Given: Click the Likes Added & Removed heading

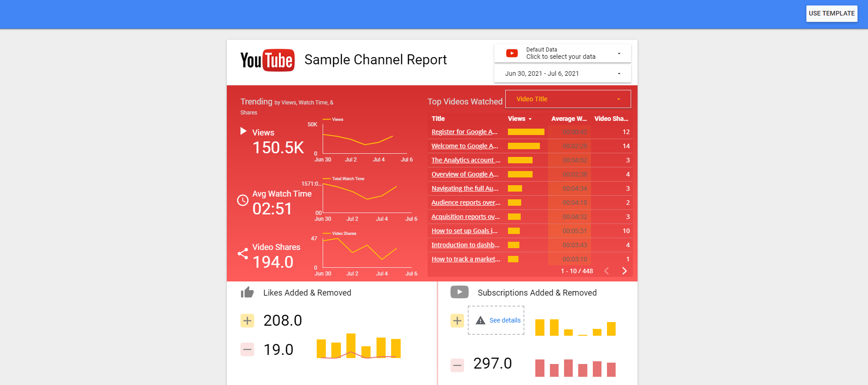Looking at the screenshot, I should 307,293.
